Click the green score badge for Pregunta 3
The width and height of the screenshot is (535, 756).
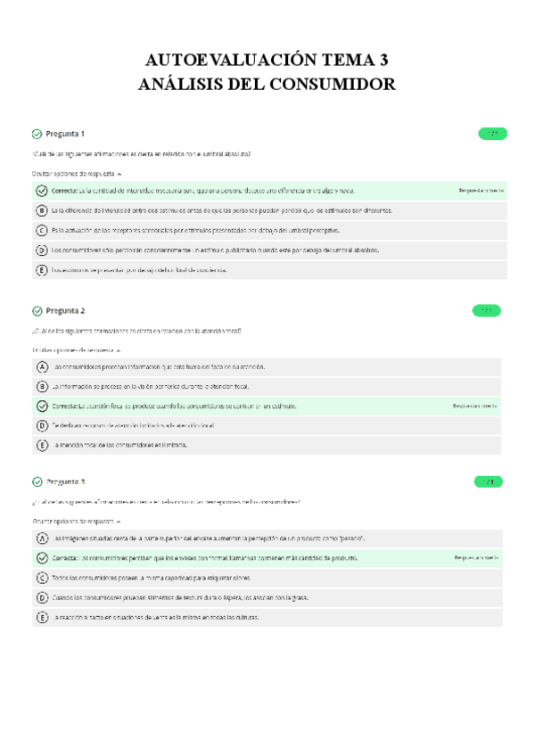487,482
